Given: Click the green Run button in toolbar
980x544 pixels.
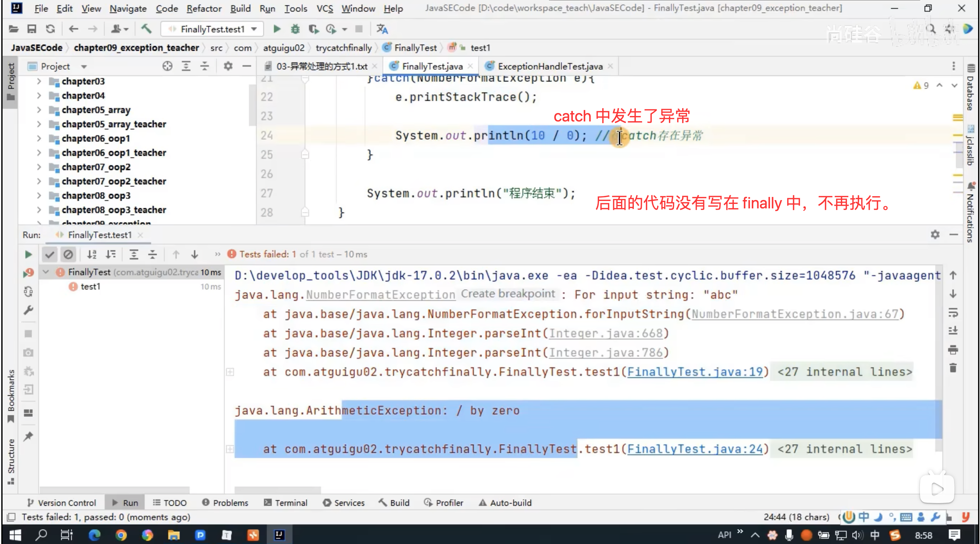Looking at the screenshot, I should tap(276, 29).
